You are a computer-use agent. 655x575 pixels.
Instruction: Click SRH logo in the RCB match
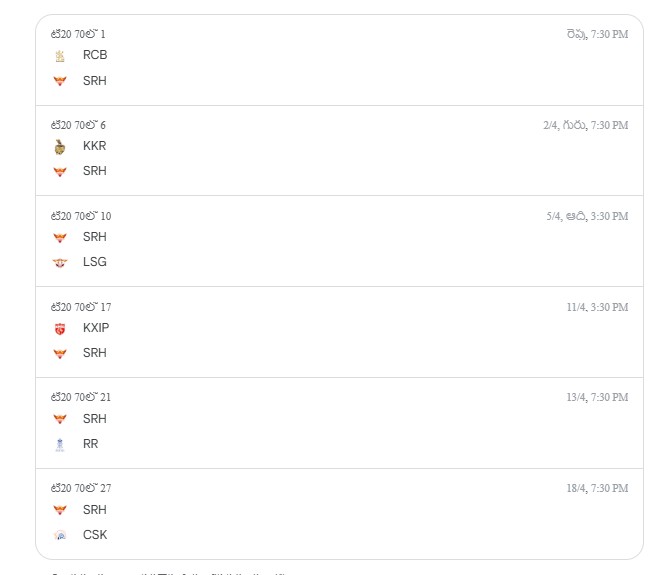[x=60, y=81]
